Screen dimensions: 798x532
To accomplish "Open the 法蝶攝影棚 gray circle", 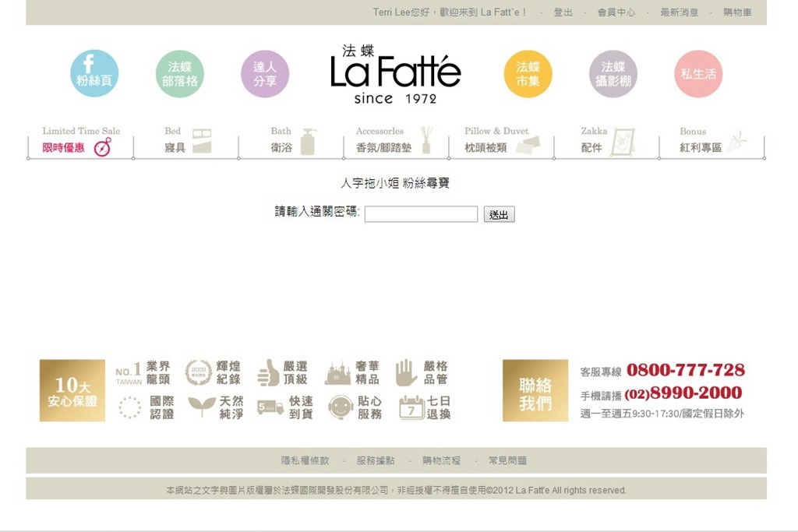I will point(613,74).
